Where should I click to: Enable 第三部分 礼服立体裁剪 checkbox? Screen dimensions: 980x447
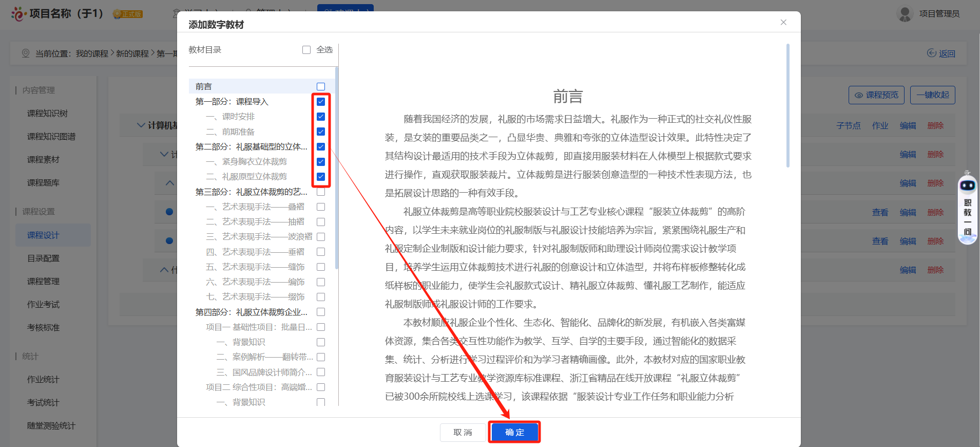[321, 192]
